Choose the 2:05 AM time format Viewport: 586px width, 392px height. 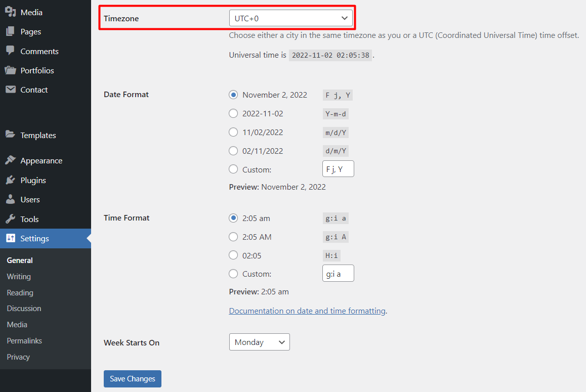pyautogui.click(x=233, y=237)
